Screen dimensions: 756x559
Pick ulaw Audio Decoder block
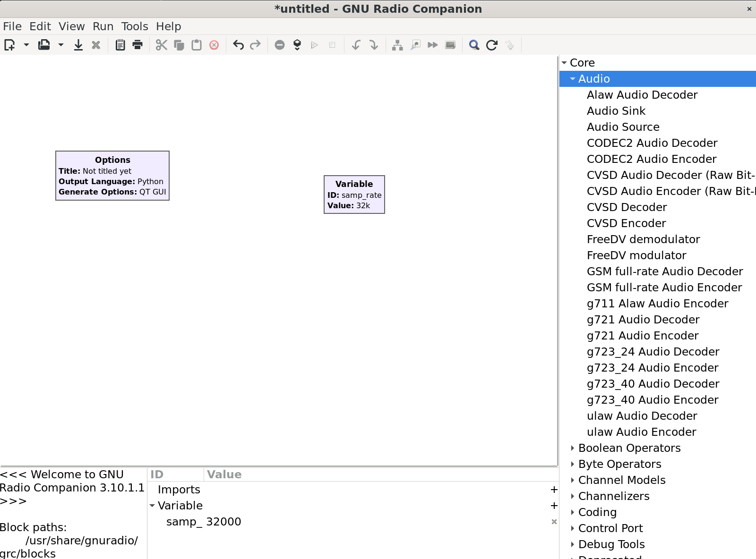coord(642,416)
